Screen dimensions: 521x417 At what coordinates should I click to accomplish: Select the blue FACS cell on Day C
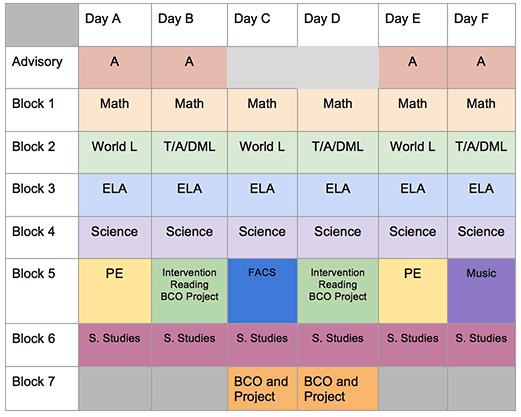click(x=262, y=291)
